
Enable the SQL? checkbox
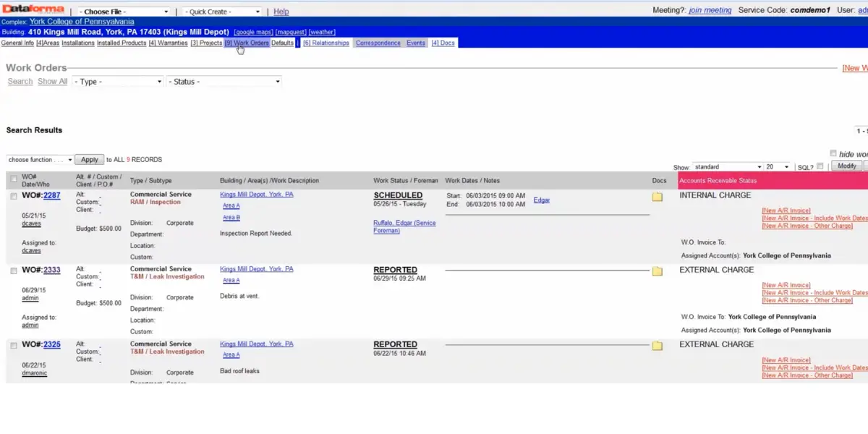820,166
